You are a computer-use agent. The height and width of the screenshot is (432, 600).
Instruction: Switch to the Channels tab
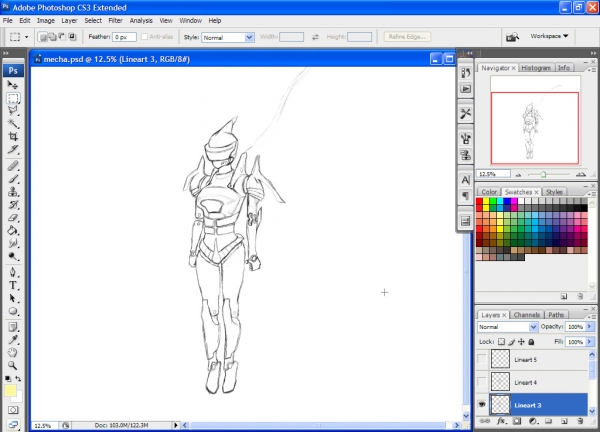(x=527, y=315)
